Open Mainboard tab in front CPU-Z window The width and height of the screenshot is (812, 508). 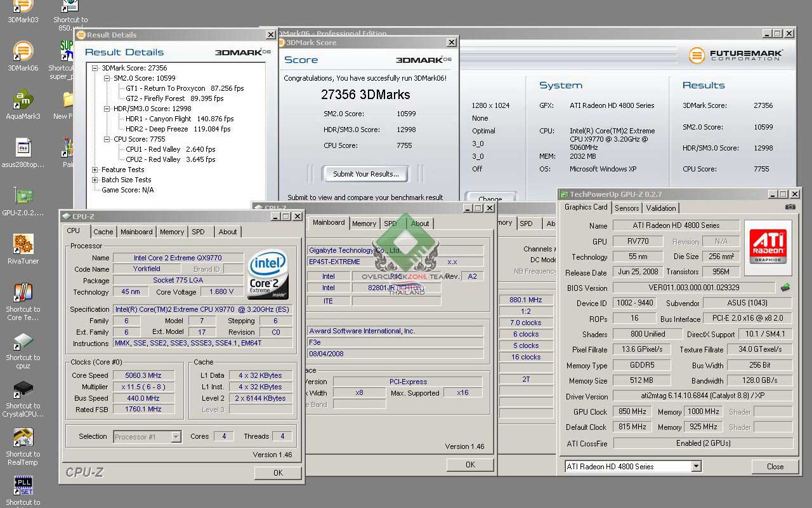(136, 232)
